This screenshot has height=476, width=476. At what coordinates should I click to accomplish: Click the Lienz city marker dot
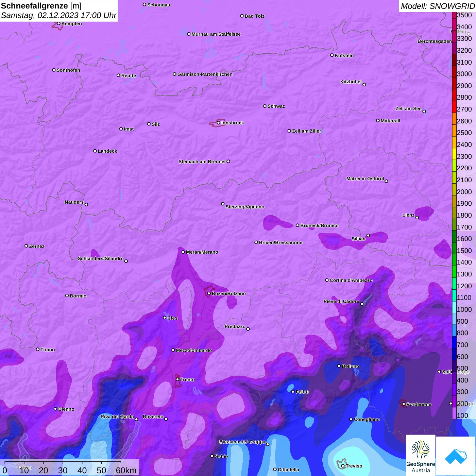tap(417, 218)
